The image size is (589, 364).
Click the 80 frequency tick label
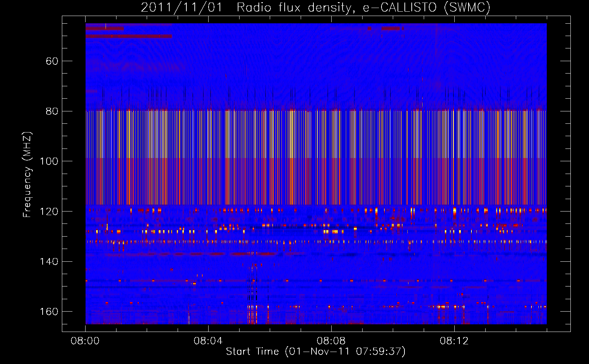(x=52, y=111)
